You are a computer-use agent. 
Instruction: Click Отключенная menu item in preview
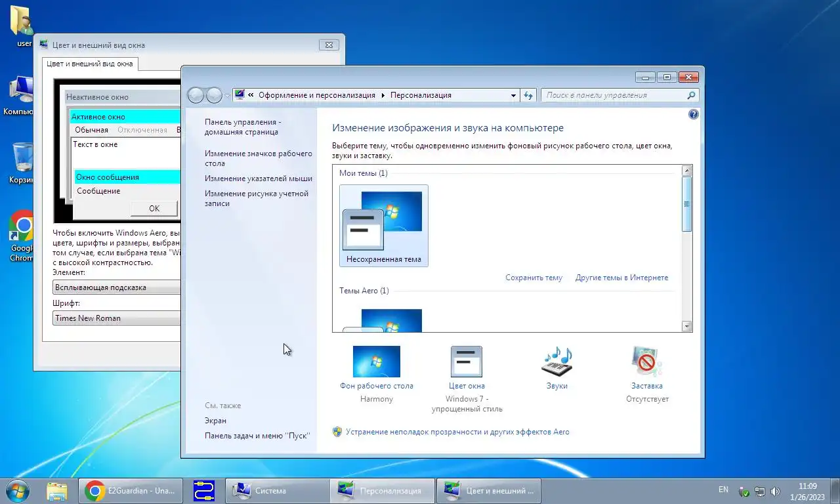coord(142,130)
